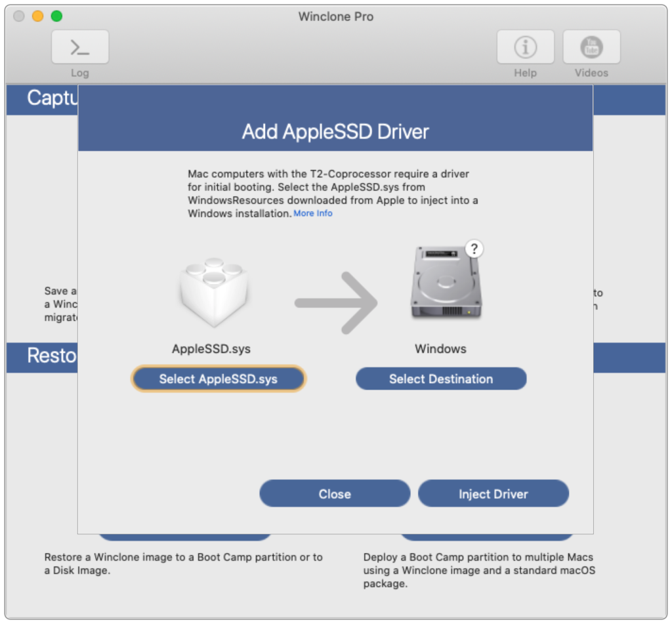Open the Help info icon

point(526,47)
